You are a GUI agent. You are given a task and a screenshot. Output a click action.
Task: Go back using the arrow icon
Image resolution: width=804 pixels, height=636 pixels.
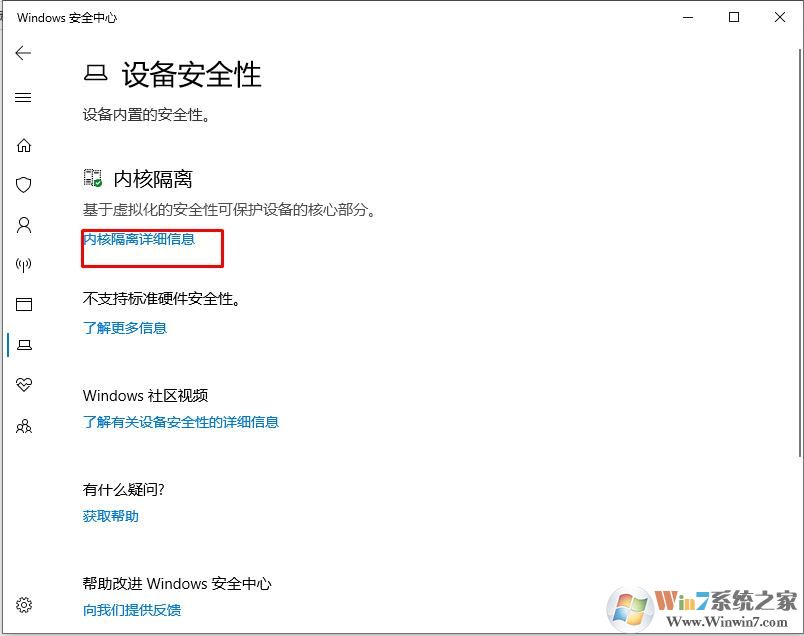coord(23,53)
